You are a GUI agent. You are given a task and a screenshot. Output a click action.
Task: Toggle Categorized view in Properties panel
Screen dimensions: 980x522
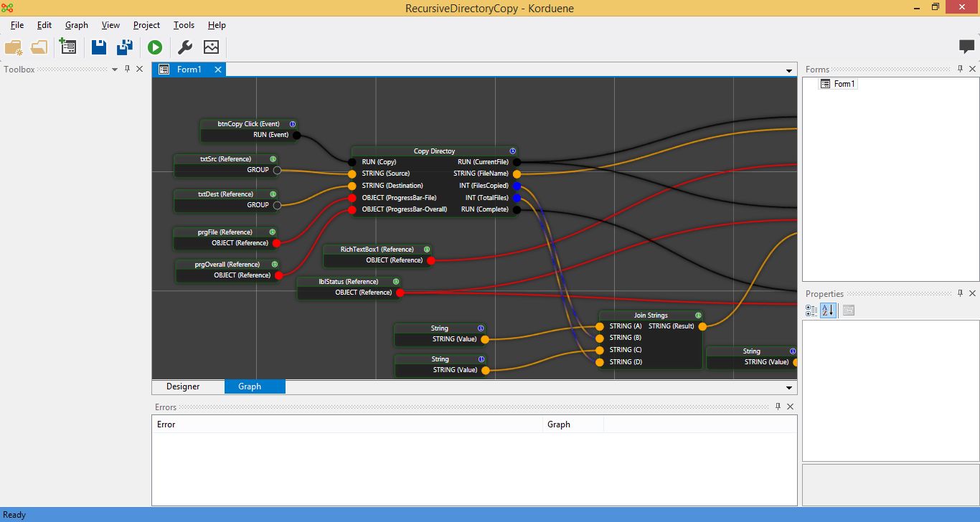coord(811,310)
